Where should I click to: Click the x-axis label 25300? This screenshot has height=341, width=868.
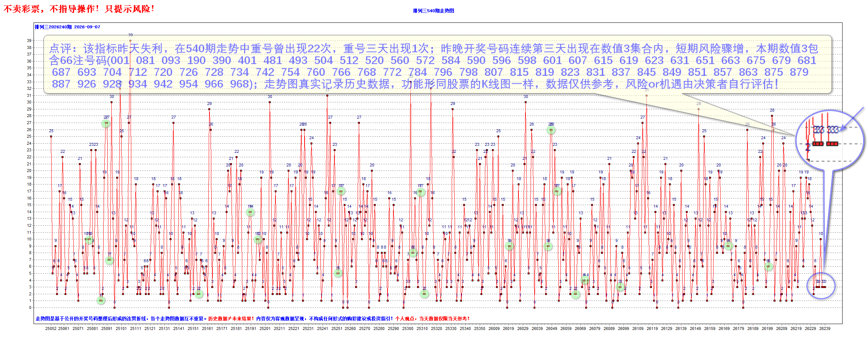click(x=408, y=328)
